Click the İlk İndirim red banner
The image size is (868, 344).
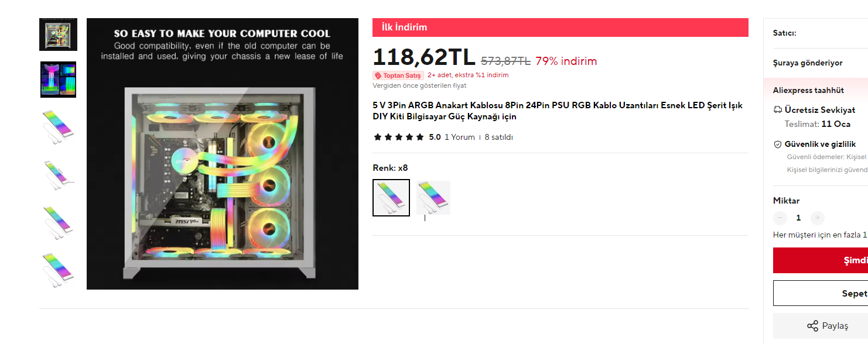pyautogui.click(x=561, y=27)
